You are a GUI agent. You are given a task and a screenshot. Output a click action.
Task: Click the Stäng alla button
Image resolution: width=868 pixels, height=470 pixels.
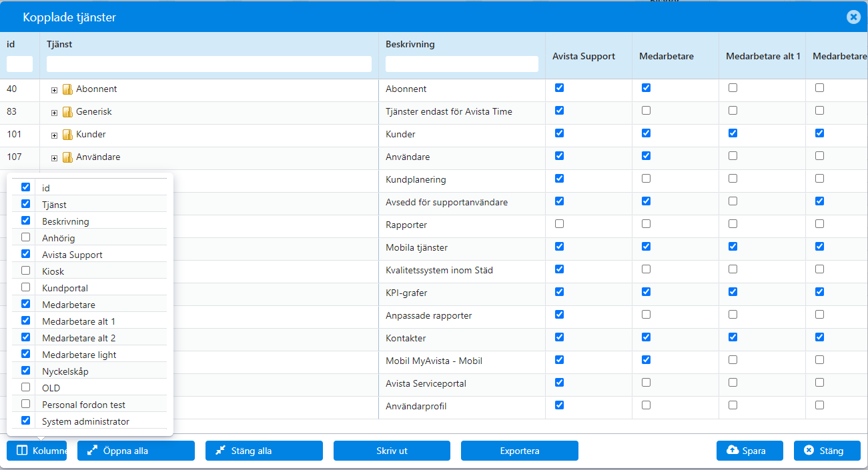pyautogui.click(x=264, y=451)
